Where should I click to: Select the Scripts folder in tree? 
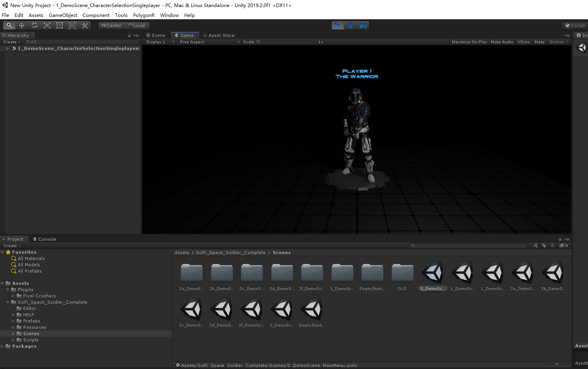click(31, 340)
